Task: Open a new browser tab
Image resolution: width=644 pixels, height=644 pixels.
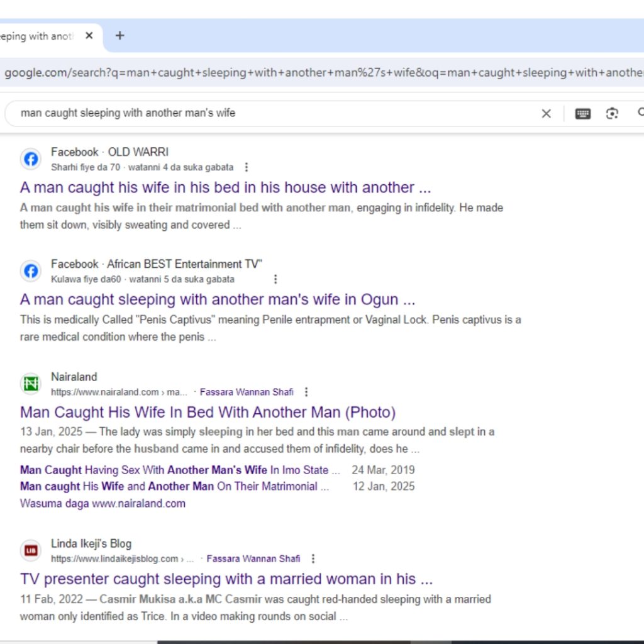Action: 119,36
